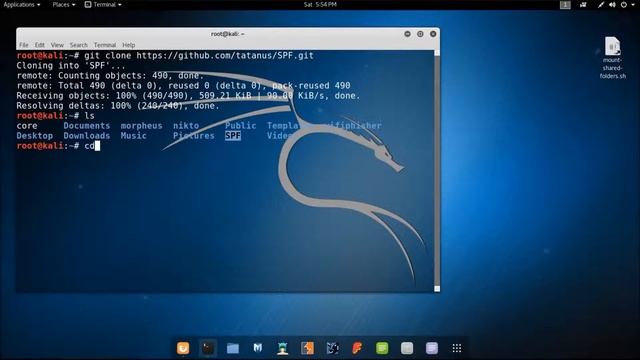
Task: Open the green notes app in dock
Action: point(382,348)
